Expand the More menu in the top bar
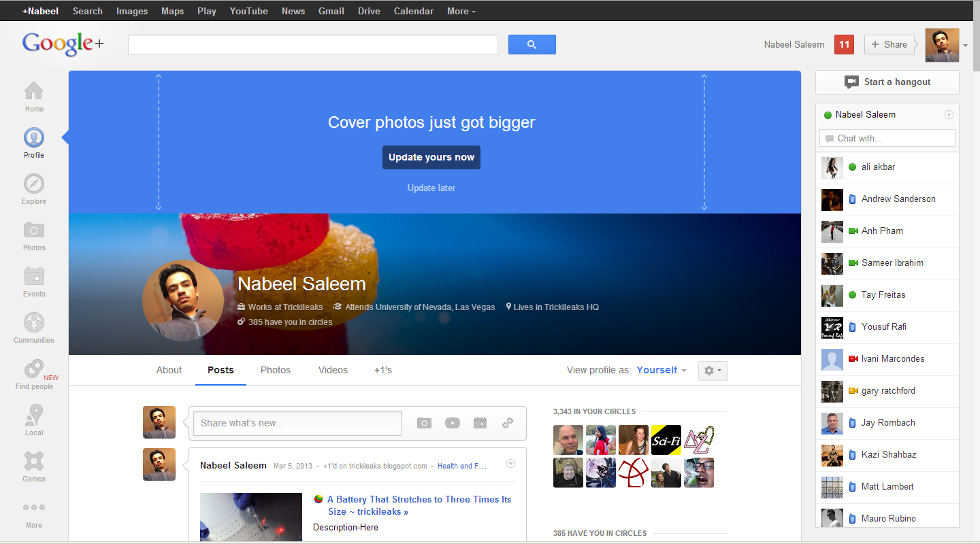 pyautogui.click(x=461, y=11)
